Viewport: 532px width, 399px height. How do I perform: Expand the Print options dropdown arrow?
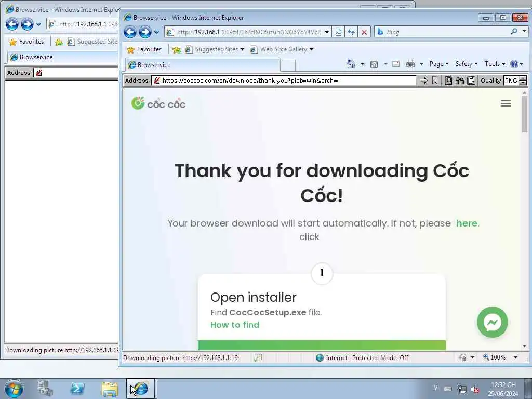(422, 64)
